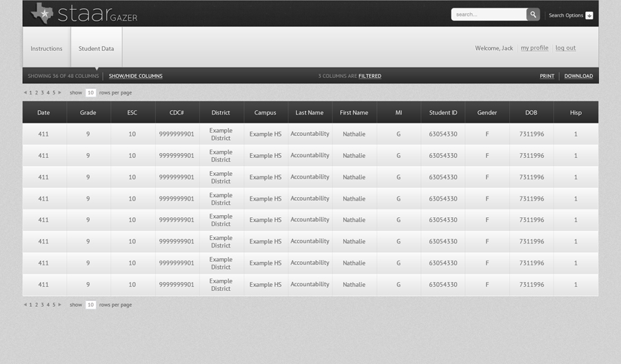Viewport: 621px width, 364px height.
Task: Select page 2 in pagination below table
Action: tap(37, 305)
